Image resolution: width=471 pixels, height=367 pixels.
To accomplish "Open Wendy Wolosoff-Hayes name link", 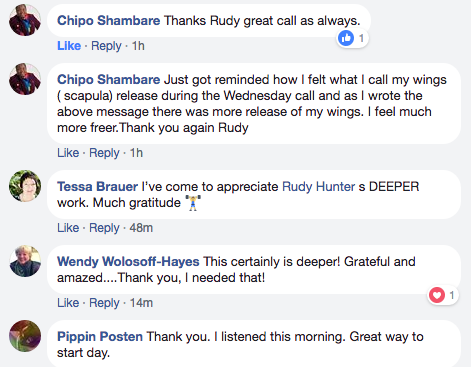I will (128, 262).
